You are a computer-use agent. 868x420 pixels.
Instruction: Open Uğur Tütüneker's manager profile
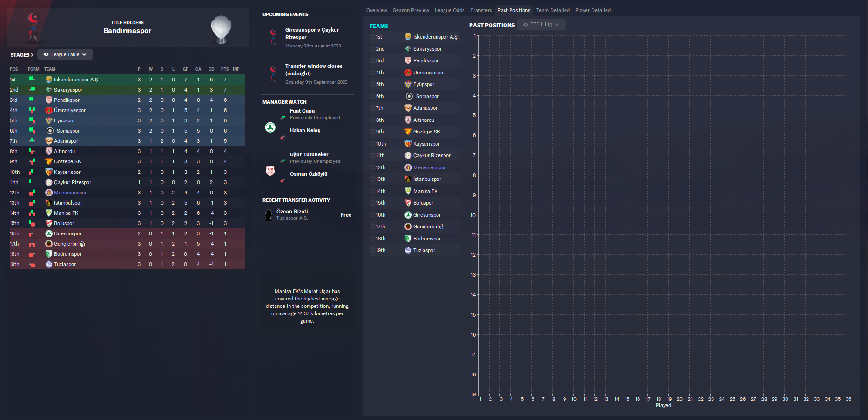point(309,154)
